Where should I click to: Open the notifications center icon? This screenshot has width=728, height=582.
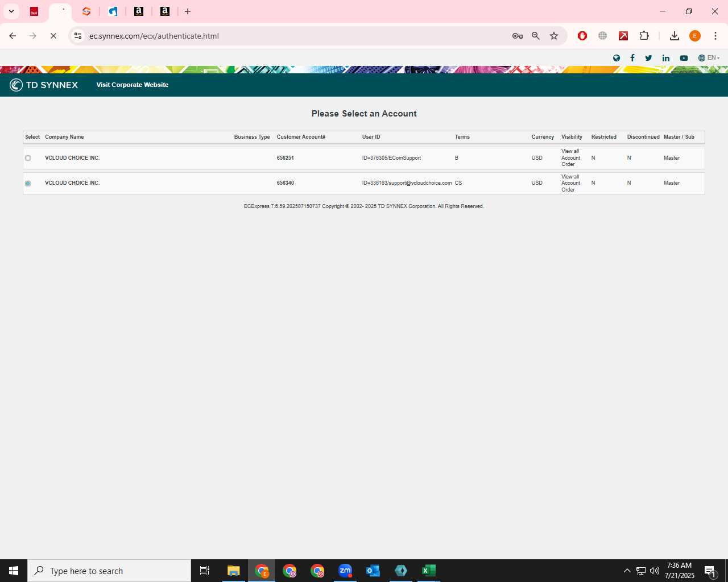pos(710,571)
